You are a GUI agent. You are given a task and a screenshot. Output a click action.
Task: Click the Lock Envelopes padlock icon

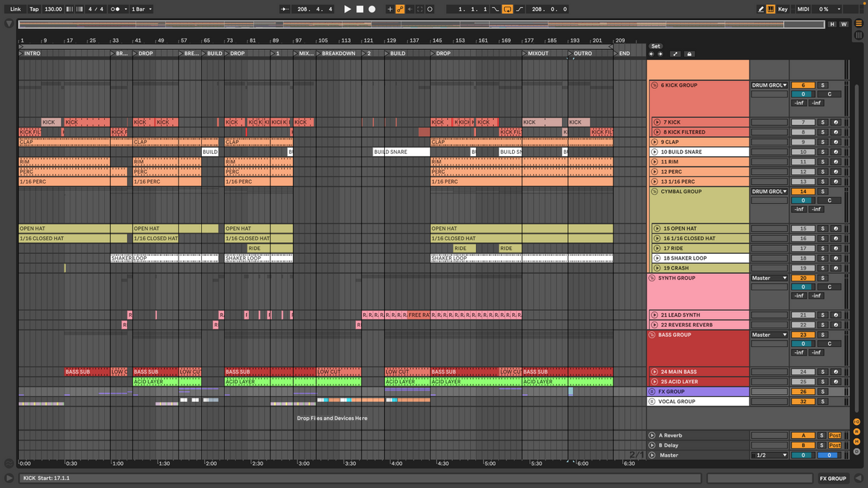689,53
